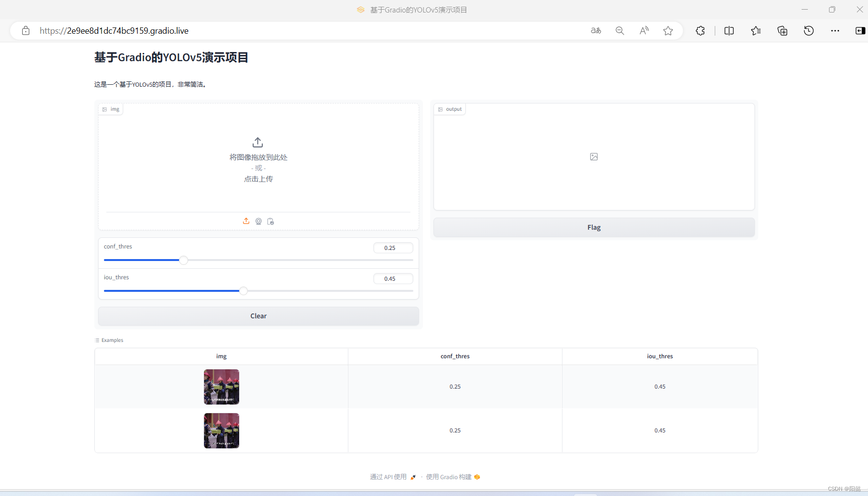
Task: Click the output image display area
Action: point(594,157)
